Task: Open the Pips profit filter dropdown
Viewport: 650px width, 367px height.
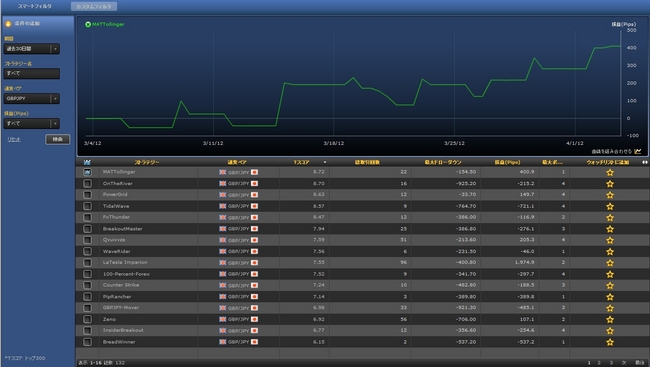Action: [32, 124]
